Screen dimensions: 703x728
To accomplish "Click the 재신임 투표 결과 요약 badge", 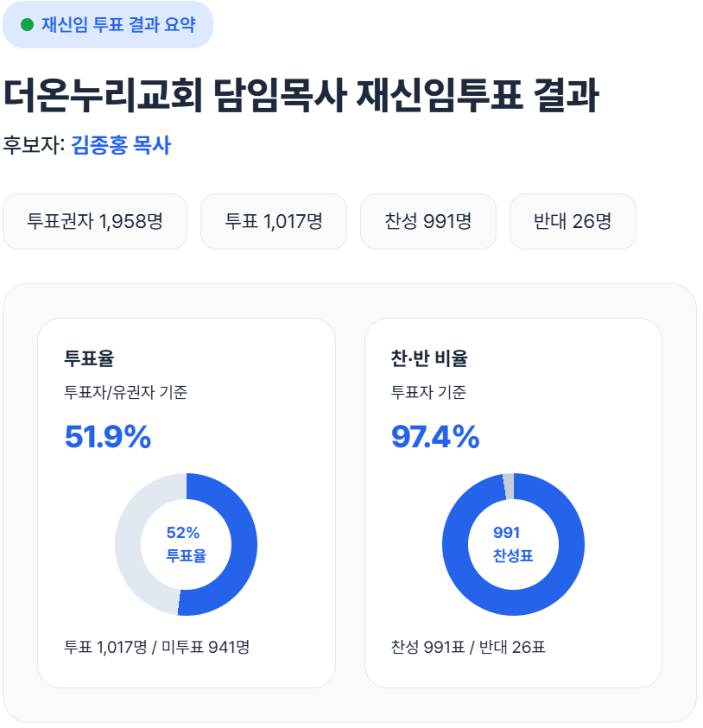I will pos(108,24).
